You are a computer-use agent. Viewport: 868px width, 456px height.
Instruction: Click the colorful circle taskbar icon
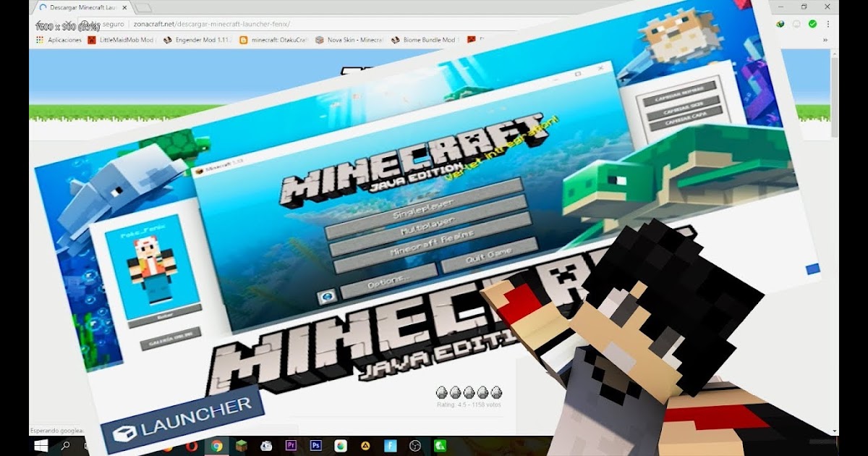coord(341,446)
